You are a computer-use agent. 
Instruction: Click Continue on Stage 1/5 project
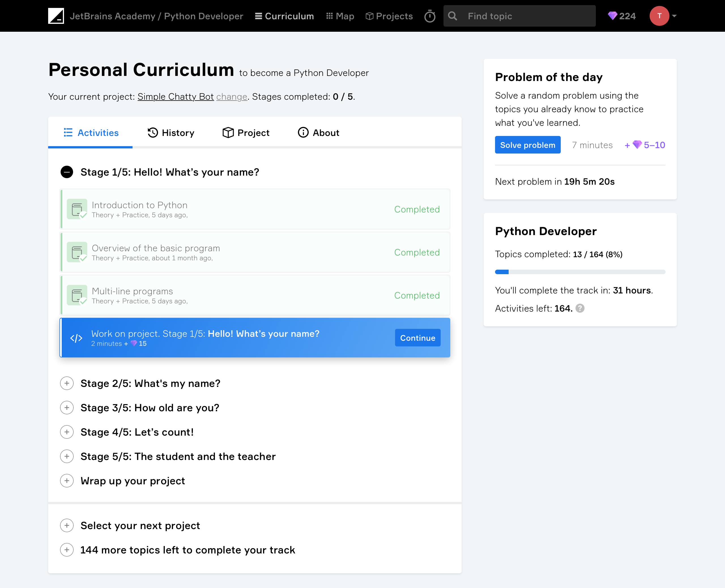(418, 338)
